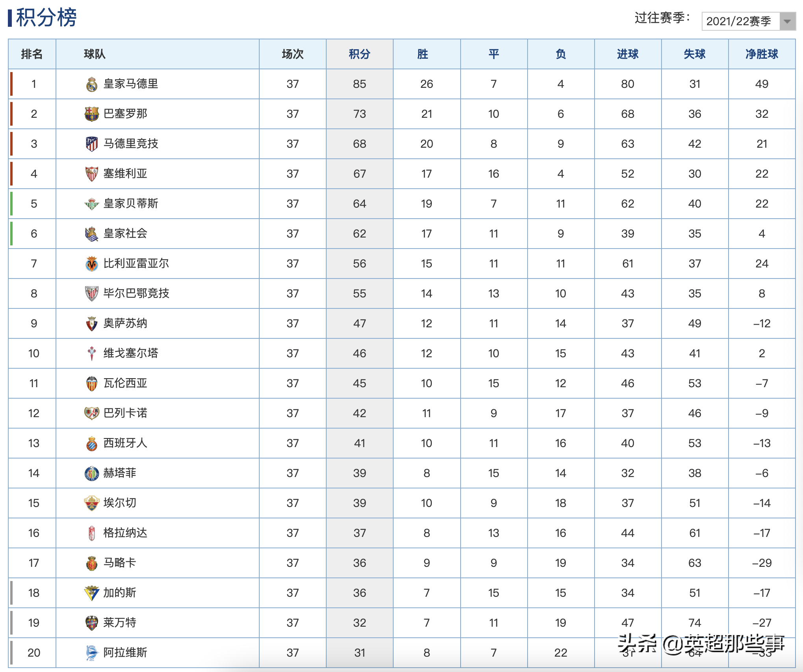
Task: Sort by the 进球 column header
Action: point(628,54)
